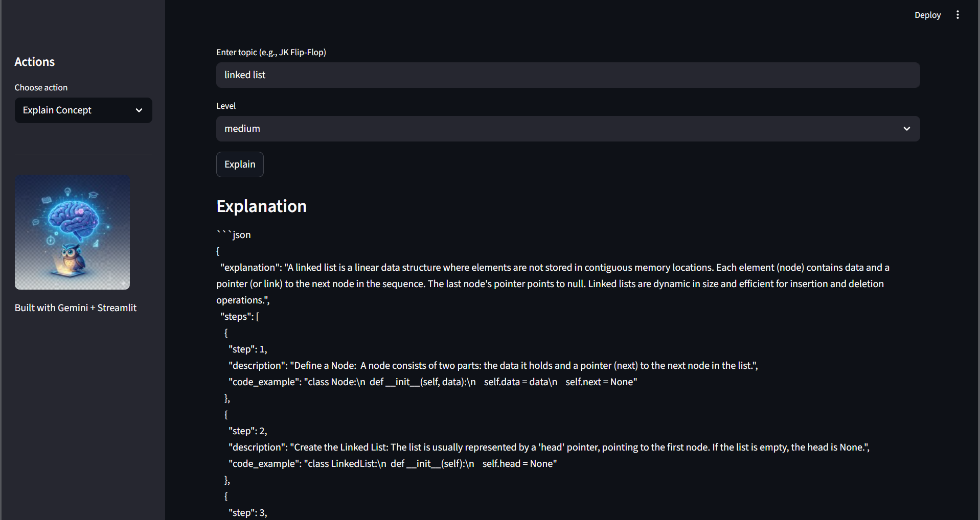Click the 'Level' field label
The image size is (980, 520).
(225, 106)
